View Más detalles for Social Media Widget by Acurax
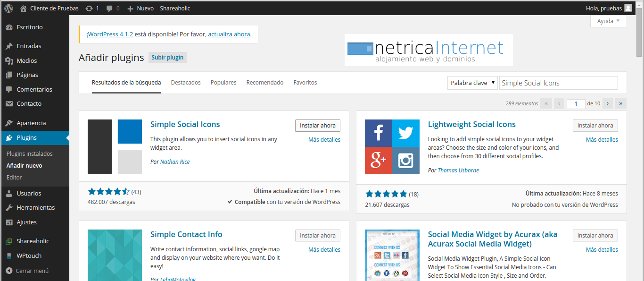The image size is (644, 281). coord(602,250)
